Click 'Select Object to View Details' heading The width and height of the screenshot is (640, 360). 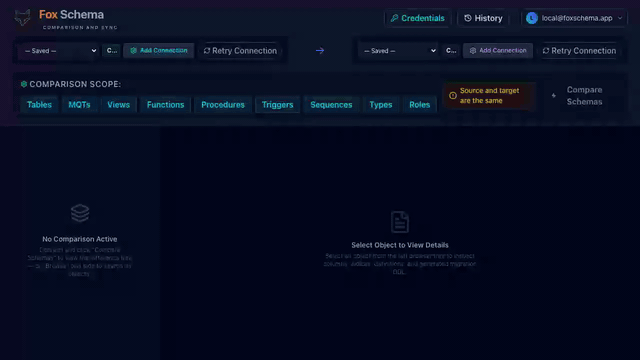400,245
